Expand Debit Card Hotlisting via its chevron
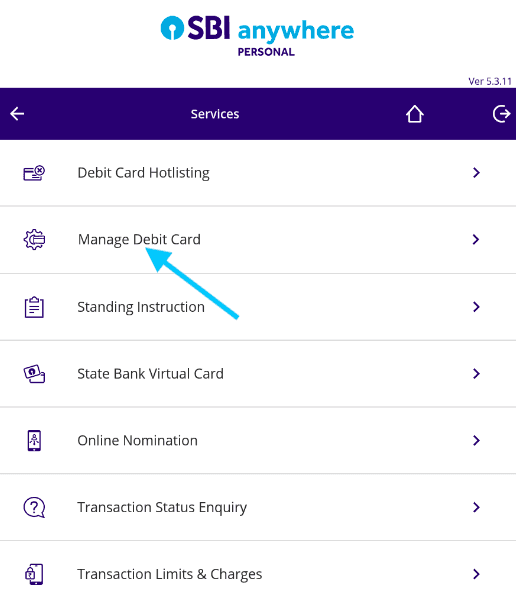 [476, 173]
